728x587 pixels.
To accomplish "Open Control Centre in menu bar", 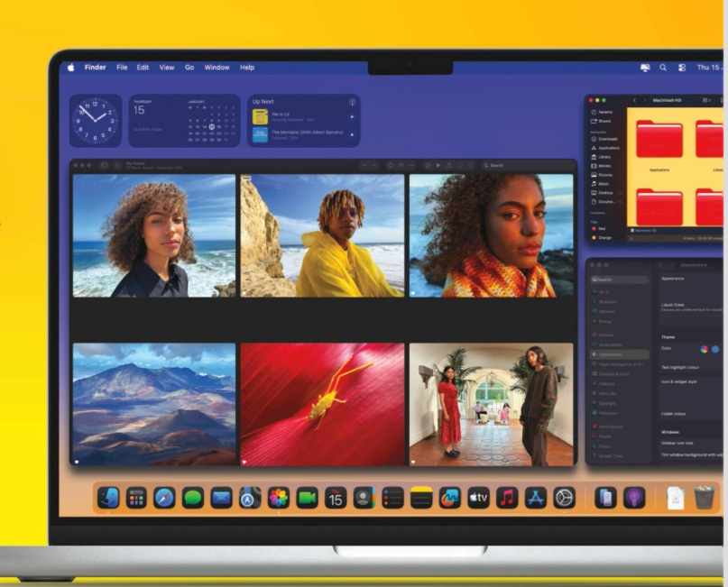I will (x=682, y=68).
